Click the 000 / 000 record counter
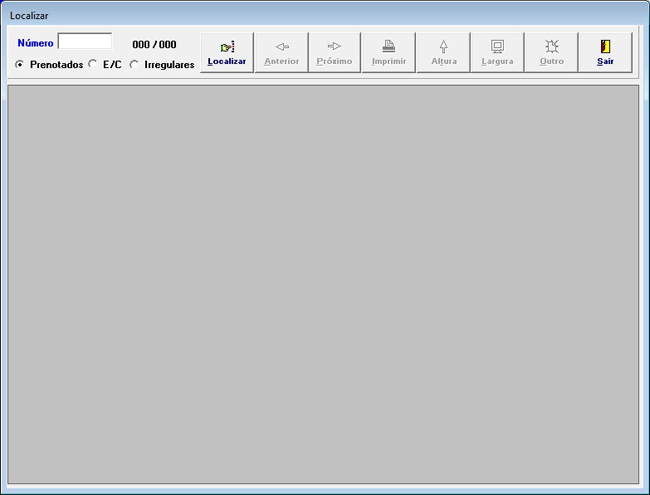The image size is (650, 495). click(x=154, y=44)
